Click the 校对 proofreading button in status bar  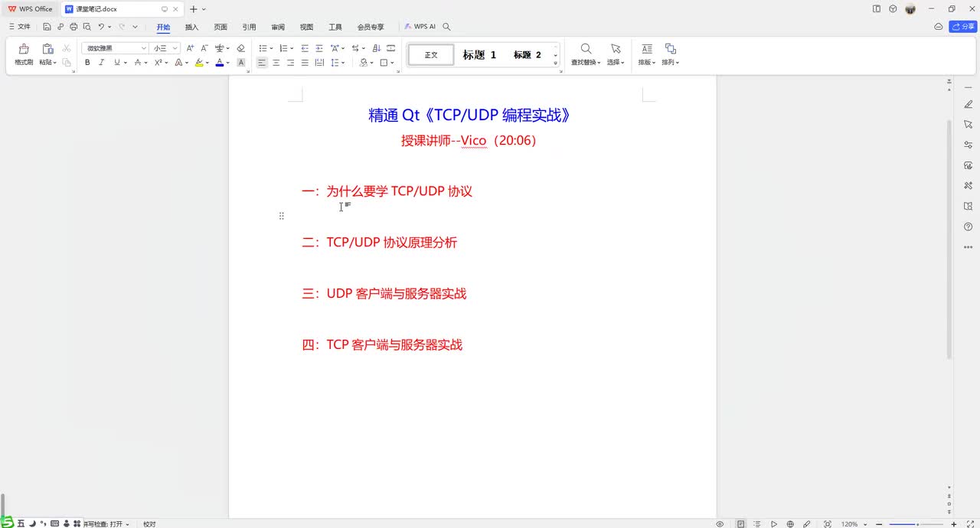tap(149, 524)
